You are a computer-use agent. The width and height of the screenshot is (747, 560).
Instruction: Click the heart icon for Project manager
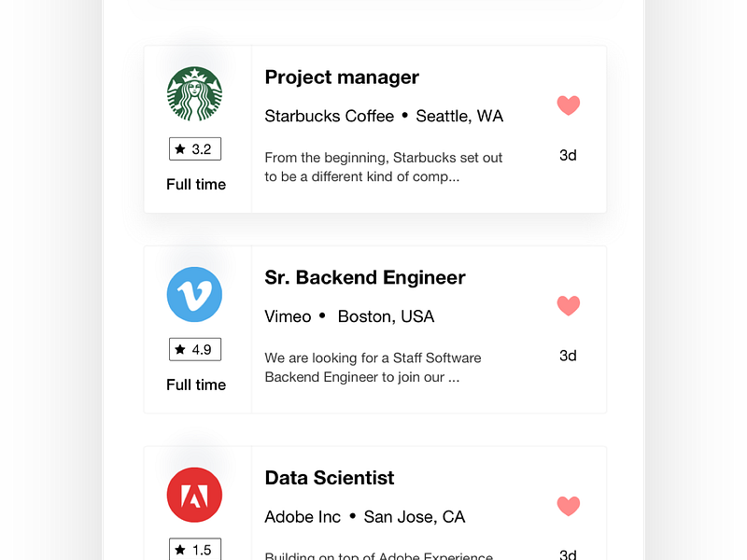[x=568, y=105]
